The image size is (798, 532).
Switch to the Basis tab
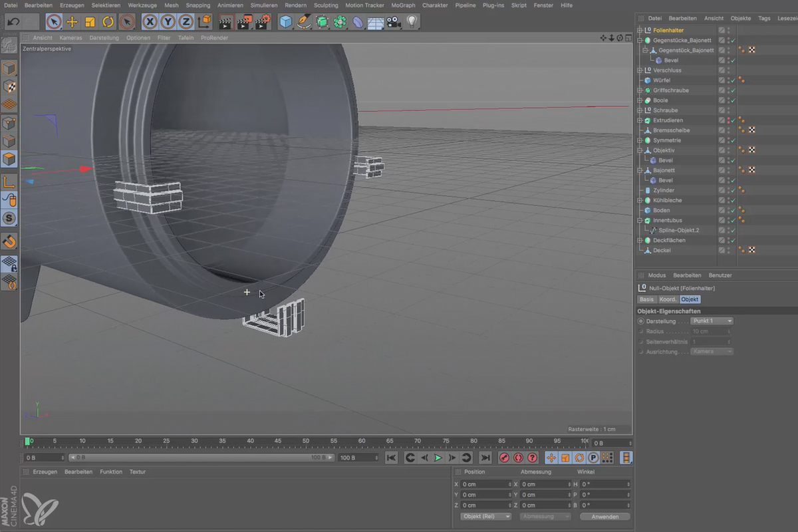tap(646, 299)
